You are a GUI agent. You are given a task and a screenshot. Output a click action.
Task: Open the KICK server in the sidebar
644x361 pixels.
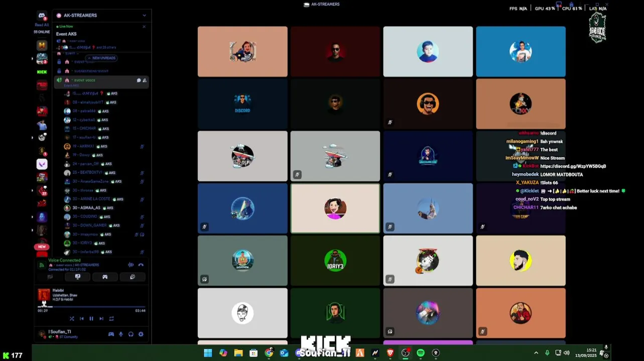pyautogui.click(x=42, y=72)
